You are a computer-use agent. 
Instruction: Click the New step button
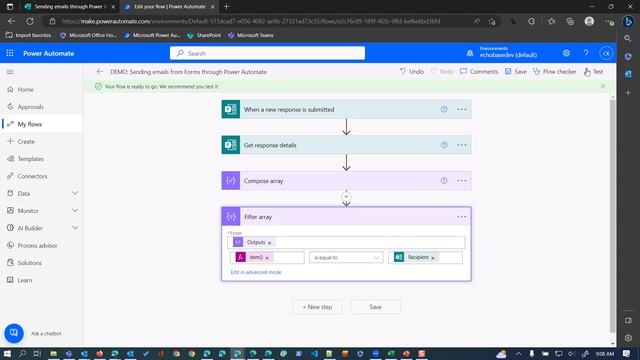point(317,307)
